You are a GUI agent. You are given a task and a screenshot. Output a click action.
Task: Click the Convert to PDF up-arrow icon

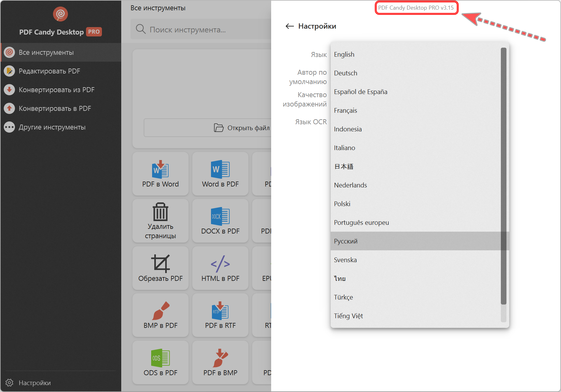tap(9, 108)
